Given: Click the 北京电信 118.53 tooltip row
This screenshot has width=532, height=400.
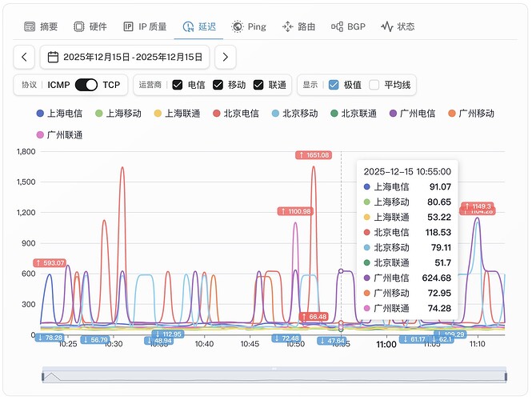Looking at the screenshot, I should (407, 233).
